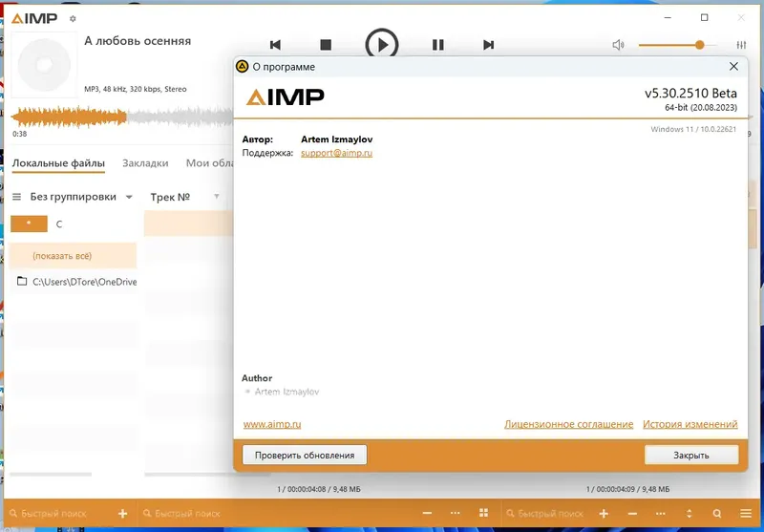
Task: Skip to the next track
Action: [x=489, y=45]
